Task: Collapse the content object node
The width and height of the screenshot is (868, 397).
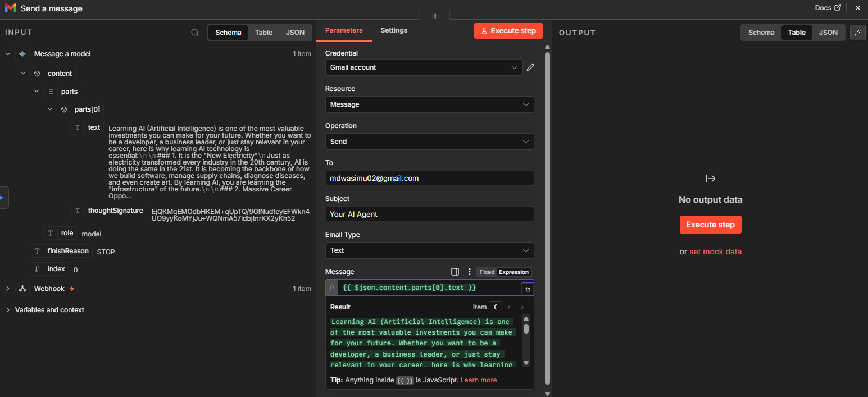Action: click(23, 74)
